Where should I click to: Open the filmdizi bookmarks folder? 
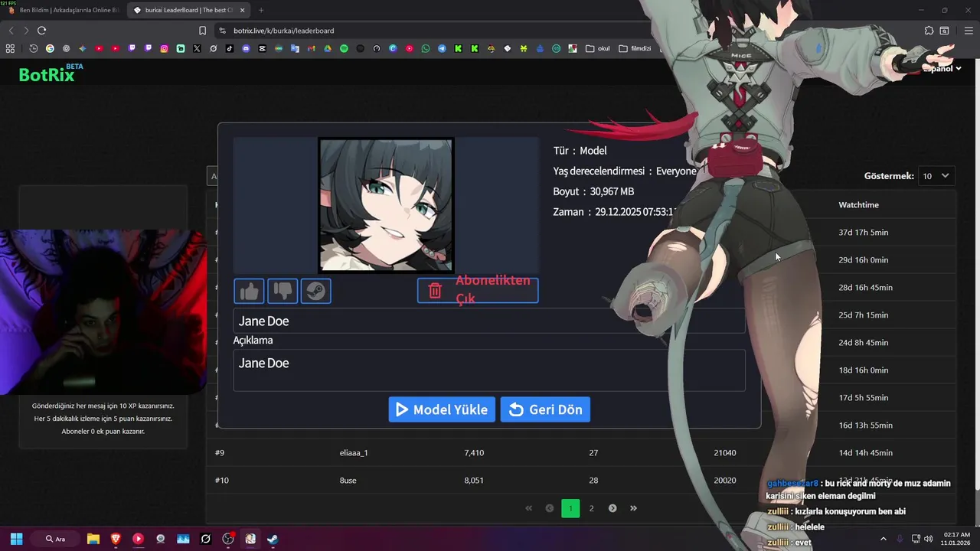click(635, 48)
